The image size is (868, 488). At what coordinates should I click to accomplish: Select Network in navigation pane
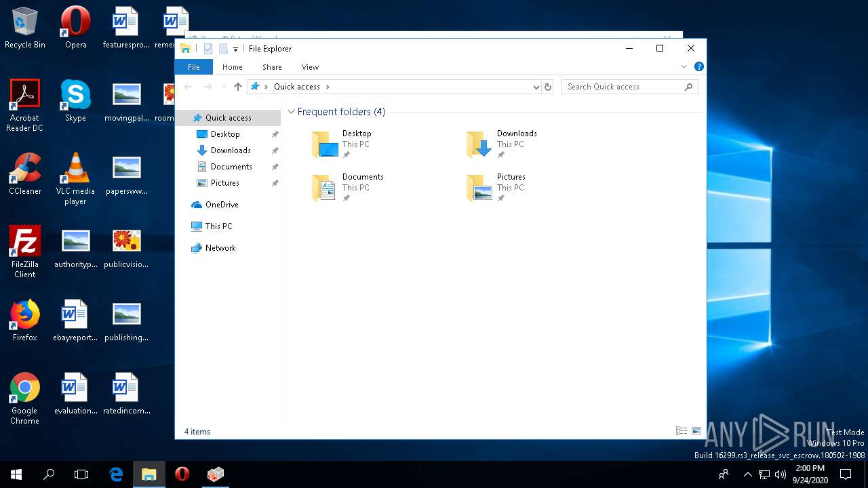(x=220, y=248)
